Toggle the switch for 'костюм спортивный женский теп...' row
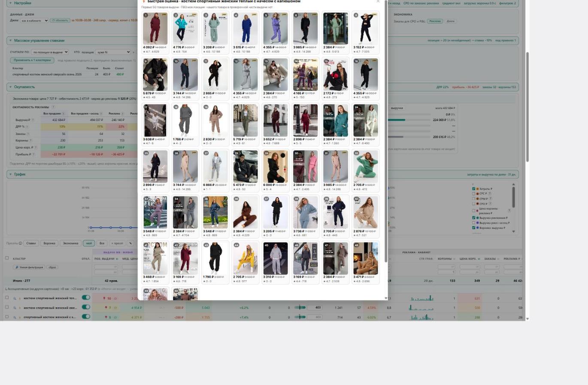Screen dimensions: 588x385 point(86,297)
